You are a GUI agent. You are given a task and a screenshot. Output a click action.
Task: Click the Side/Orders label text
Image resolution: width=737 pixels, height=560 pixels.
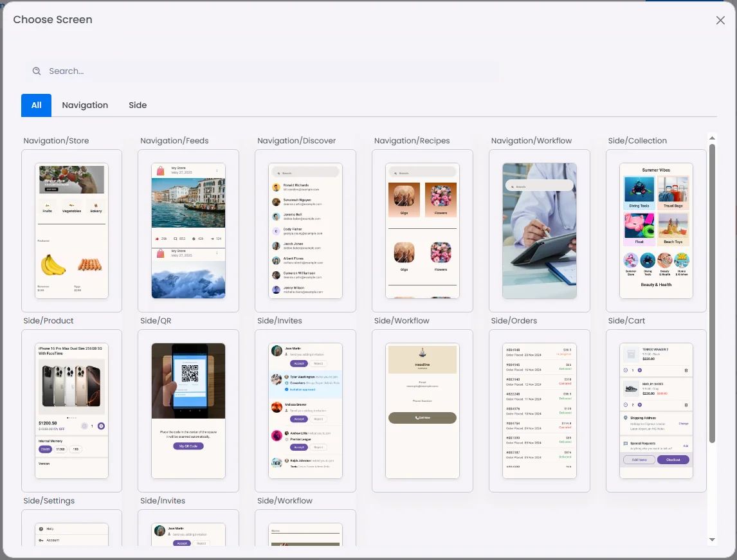[514, 320]
